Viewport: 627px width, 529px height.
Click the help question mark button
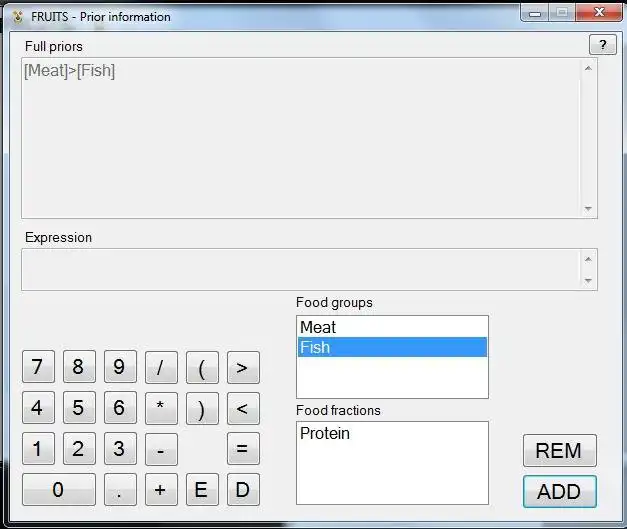[x=603, y=45]
